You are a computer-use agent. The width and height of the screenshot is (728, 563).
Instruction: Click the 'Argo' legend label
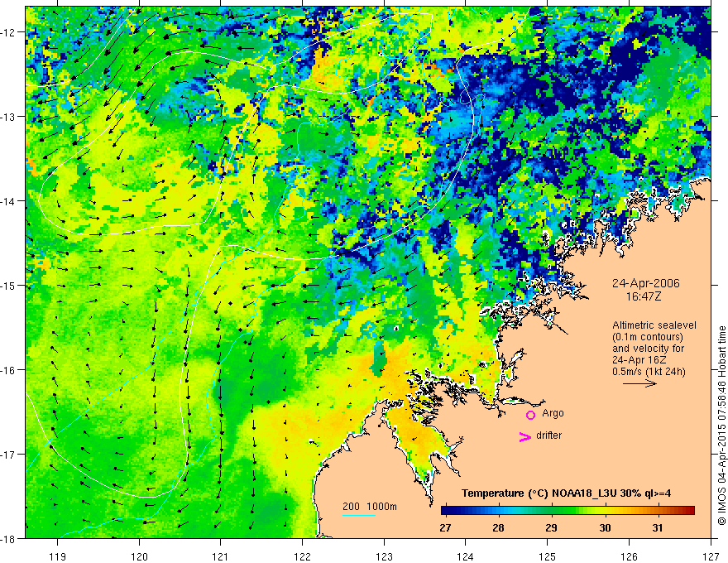tap(553, 413)
